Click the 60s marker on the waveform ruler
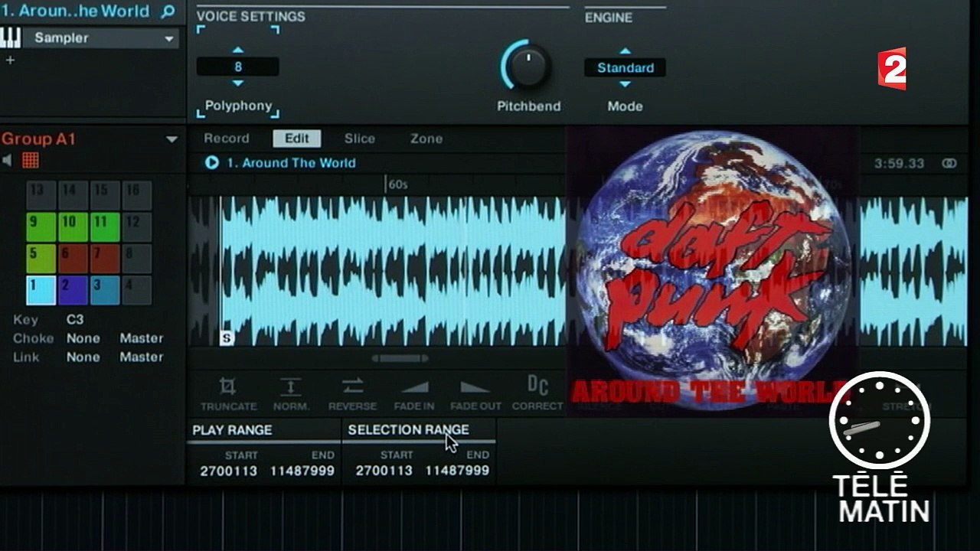The image size is (980, 551). [397, 184]
